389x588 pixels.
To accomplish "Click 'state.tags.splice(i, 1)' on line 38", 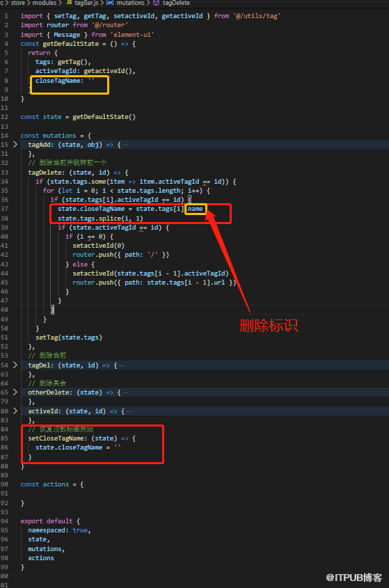I will click(x=100, y=218).
